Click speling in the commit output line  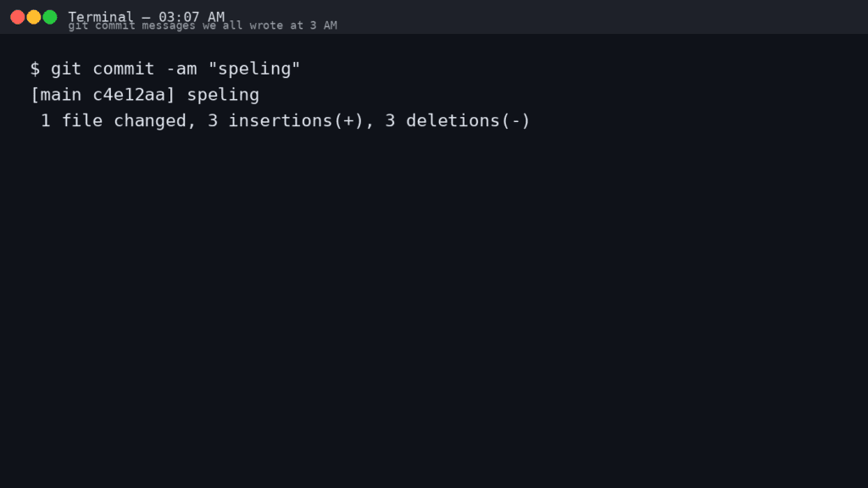[223, 94]
